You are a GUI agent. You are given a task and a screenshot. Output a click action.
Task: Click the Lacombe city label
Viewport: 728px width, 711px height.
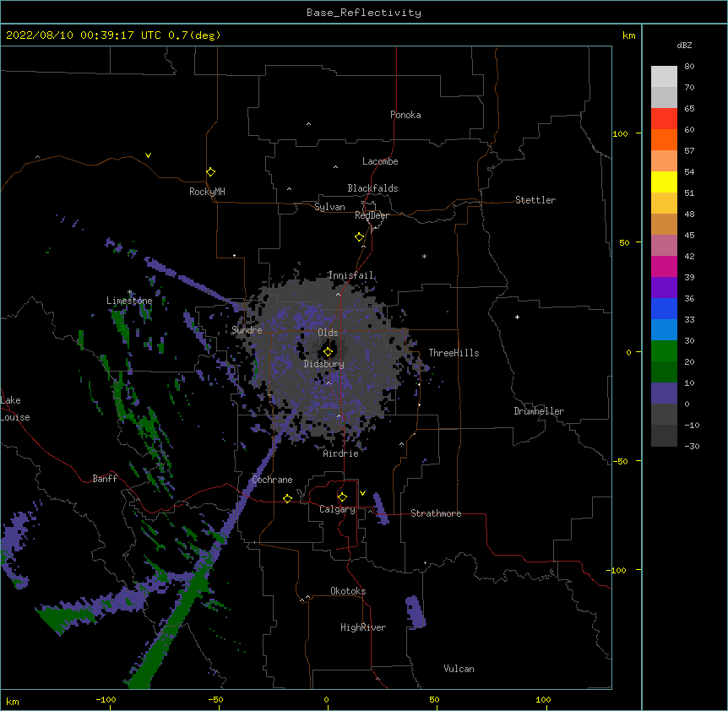pos(380,161)
